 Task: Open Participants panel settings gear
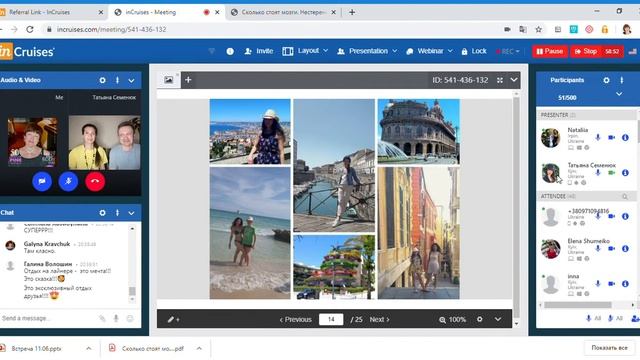pyautogui.click(x=607, y=80)
